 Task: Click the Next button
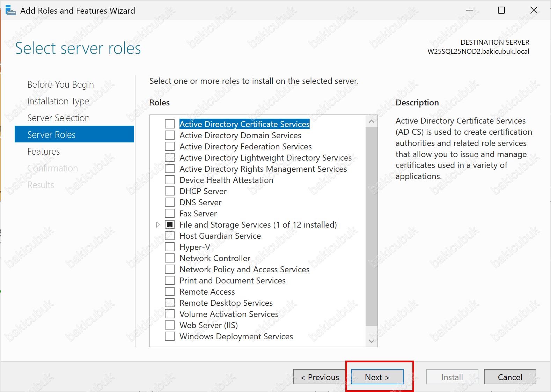pyautogui.click(x=377, y=377)
